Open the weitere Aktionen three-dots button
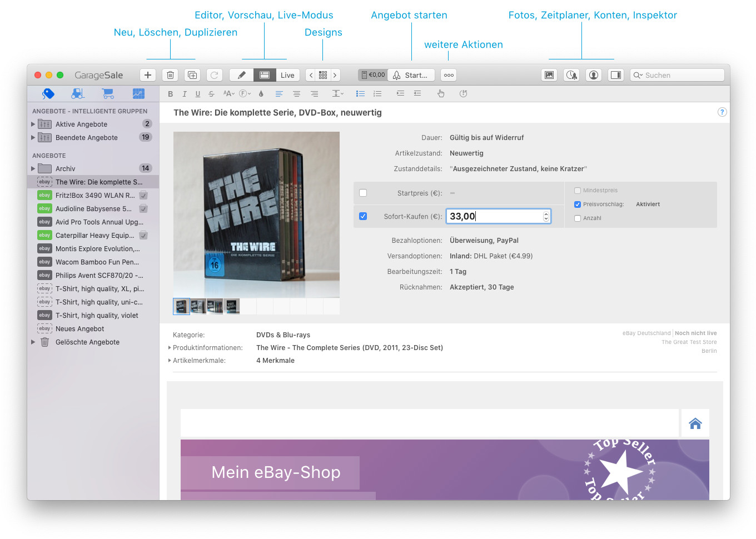This screenshot has height=539, width=756. pyautogui.click(x=449, y=75)
